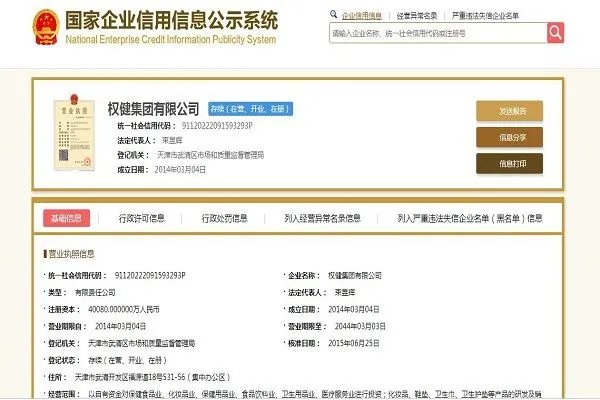
Task: Click the 经营范围 description line
Action: coord(315,394)
